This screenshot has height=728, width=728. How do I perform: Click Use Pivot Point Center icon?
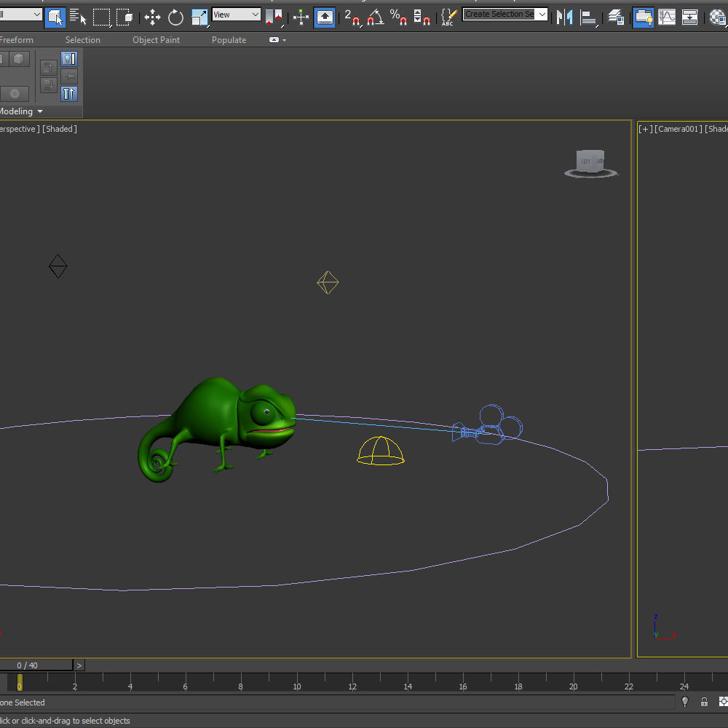click(274, 17)
